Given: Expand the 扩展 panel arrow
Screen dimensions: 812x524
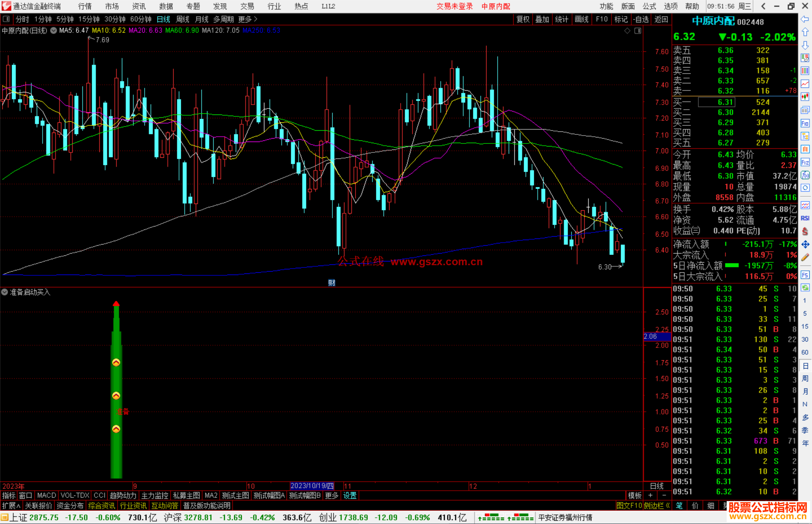Looking at the screenshot, I should click(11, 506).
